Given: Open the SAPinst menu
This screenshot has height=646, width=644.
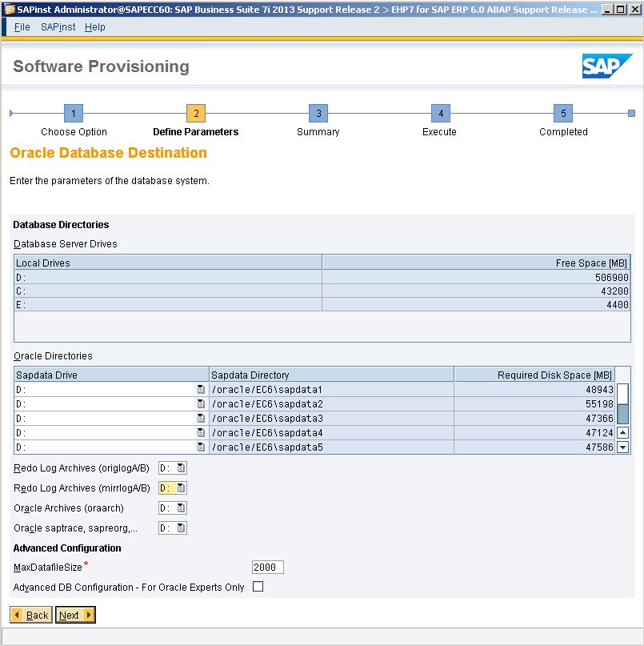Looking at the screenshot, I should click(58, 27).
